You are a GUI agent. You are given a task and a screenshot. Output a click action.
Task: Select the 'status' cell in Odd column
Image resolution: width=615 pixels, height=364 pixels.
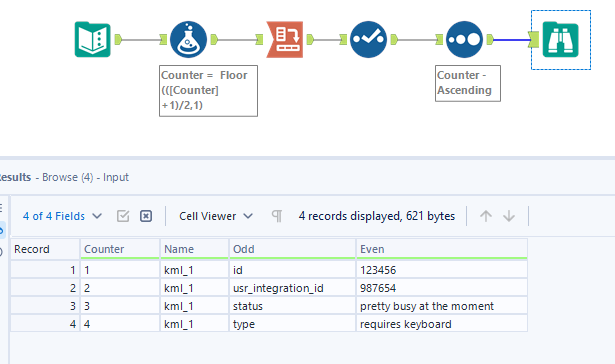pyautogui.click(x=292, y=306)
